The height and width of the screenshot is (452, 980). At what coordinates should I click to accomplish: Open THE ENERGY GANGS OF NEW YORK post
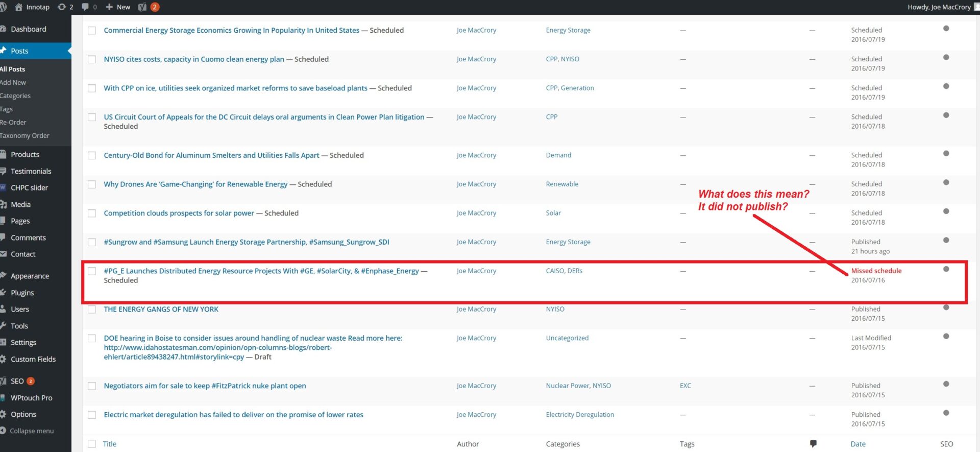coord(161,309)
